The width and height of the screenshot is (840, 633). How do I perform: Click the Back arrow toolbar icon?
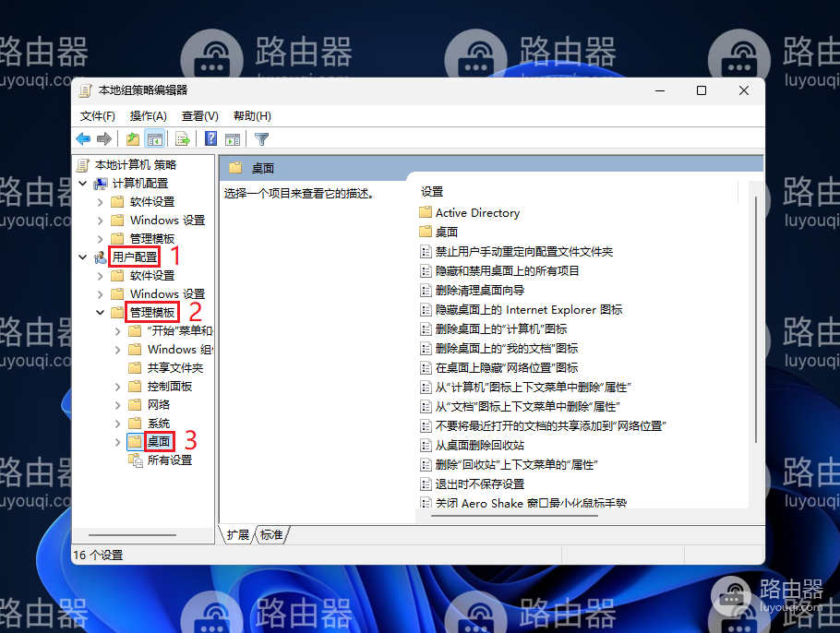[x=83, y=139]
